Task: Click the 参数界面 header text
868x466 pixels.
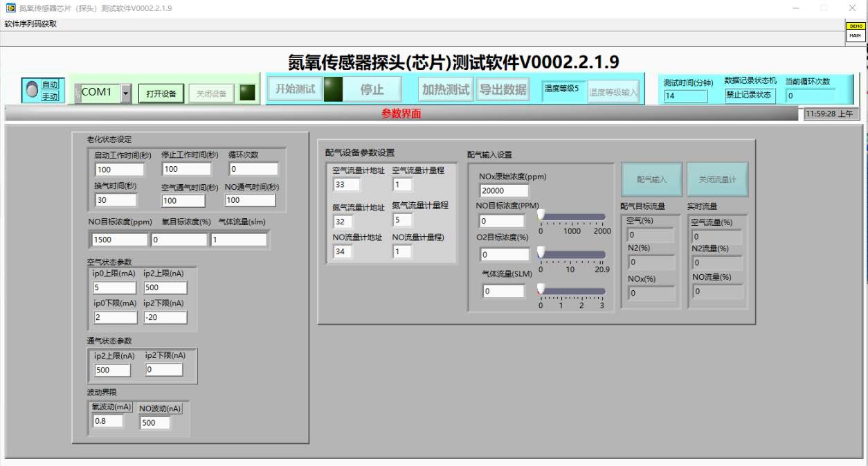Action: [401, 114]
